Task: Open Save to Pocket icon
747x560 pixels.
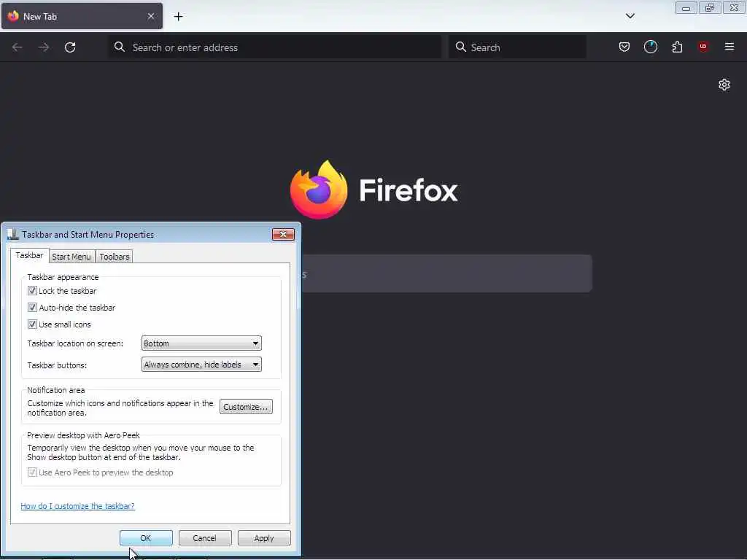Action: pos(624,47)
